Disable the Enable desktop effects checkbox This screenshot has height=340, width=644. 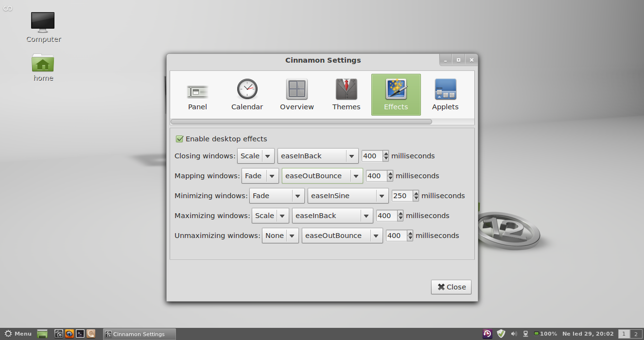coord(180,139)
